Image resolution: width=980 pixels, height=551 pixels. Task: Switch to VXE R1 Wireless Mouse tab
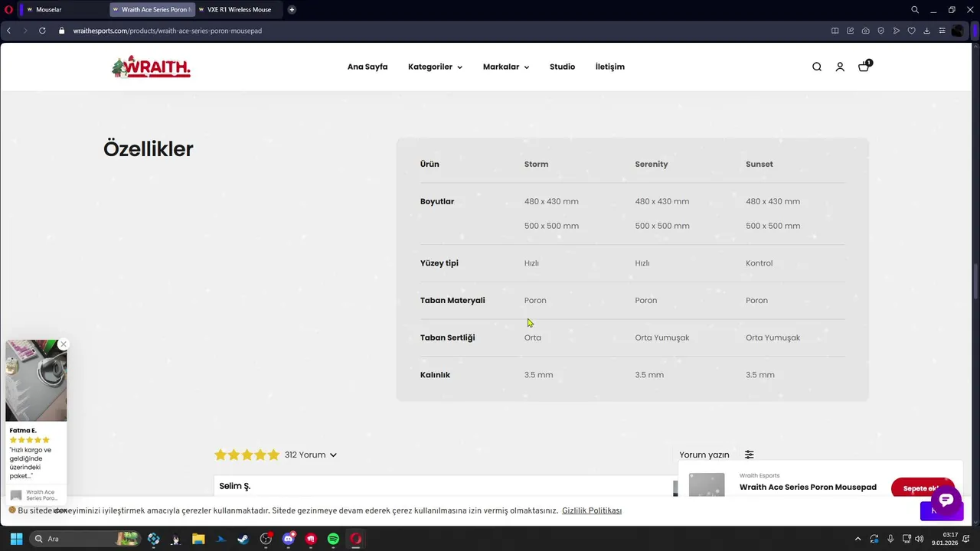point(239,9)
